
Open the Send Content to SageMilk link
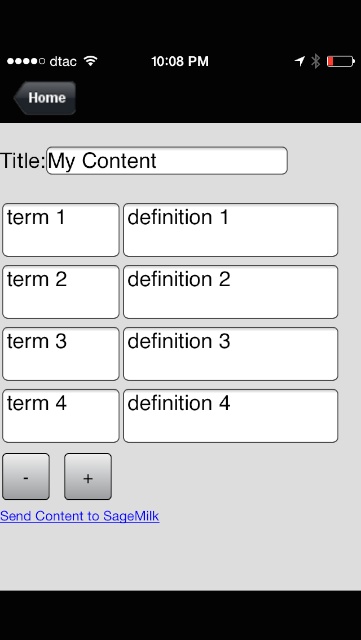click(80, 516)
